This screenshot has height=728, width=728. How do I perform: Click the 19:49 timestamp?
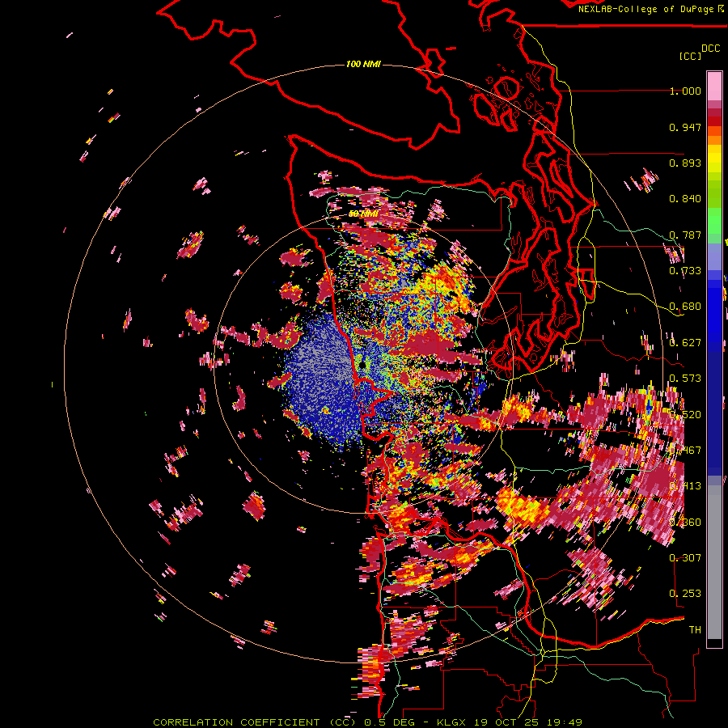(x=564, y=722)
